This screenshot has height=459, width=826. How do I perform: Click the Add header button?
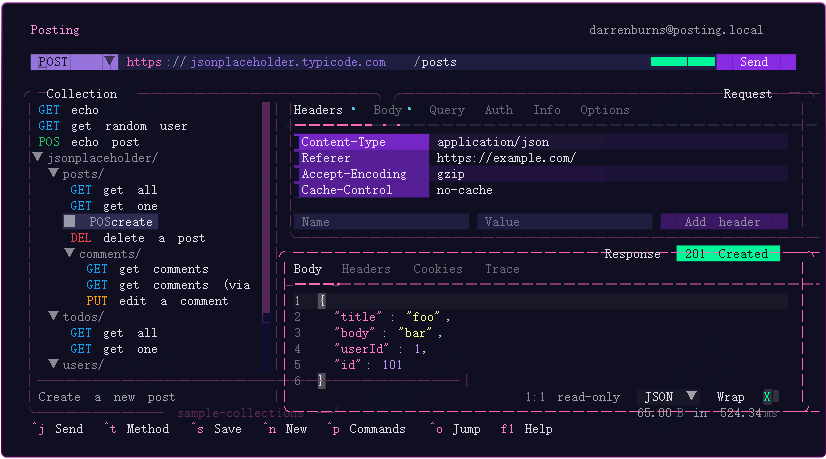click(723, 222)
